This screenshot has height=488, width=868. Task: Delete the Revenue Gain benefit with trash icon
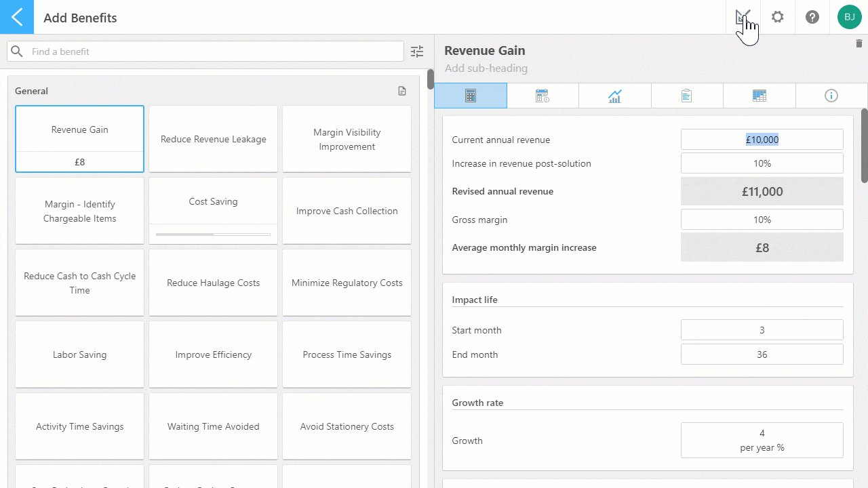click(859, 44)
